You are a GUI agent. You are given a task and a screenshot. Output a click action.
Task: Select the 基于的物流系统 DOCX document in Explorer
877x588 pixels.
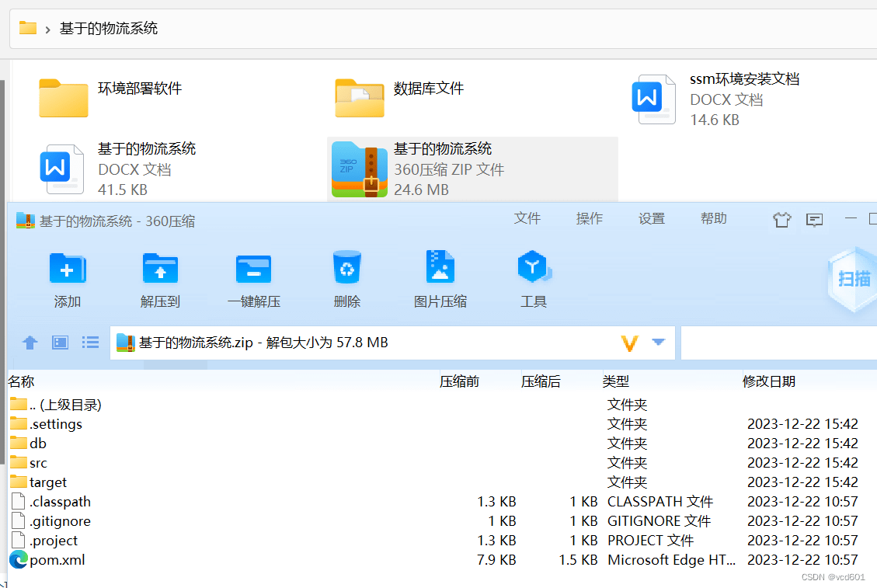[118, 169]
